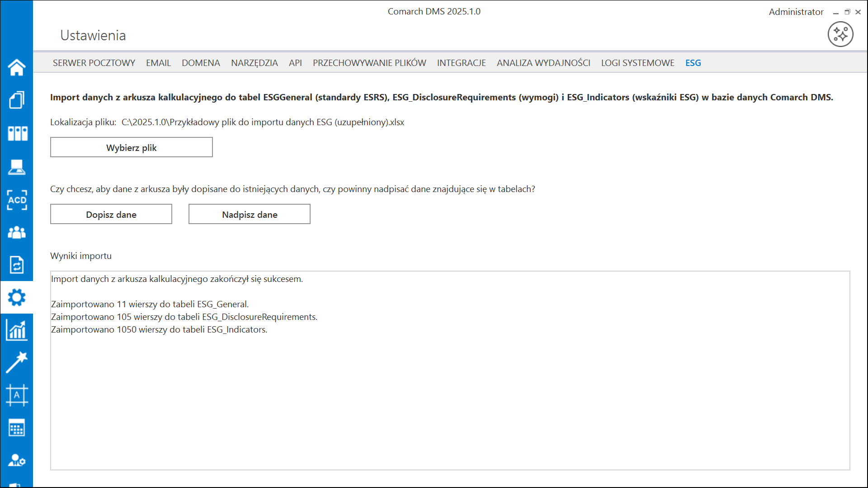Click the 'Zaimportowano 11 wierszy' result line

pos(150,304)
